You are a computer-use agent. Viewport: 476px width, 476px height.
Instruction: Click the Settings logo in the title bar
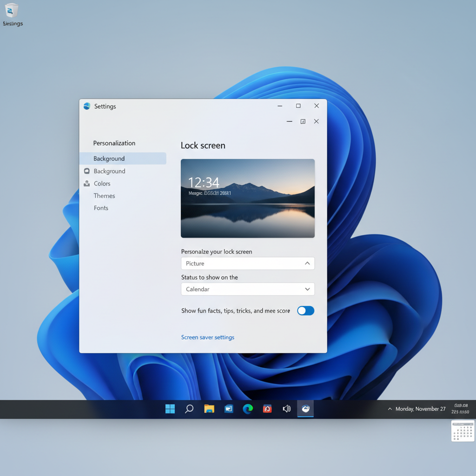click(86, 106)
